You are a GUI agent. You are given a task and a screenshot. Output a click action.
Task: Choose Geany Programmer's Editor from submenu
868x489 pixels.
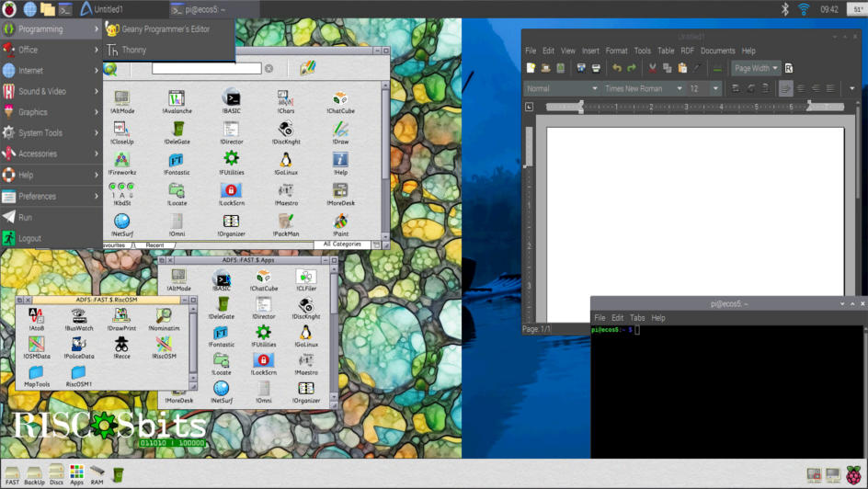[x=169, y=28]
